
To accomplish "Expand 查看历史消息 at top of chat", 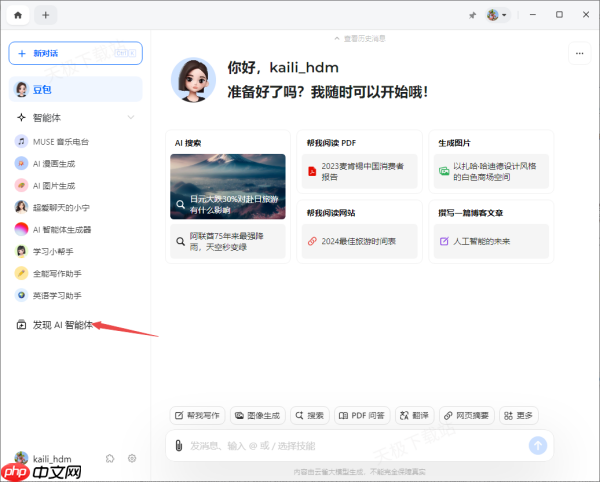I will pos(360,39).
